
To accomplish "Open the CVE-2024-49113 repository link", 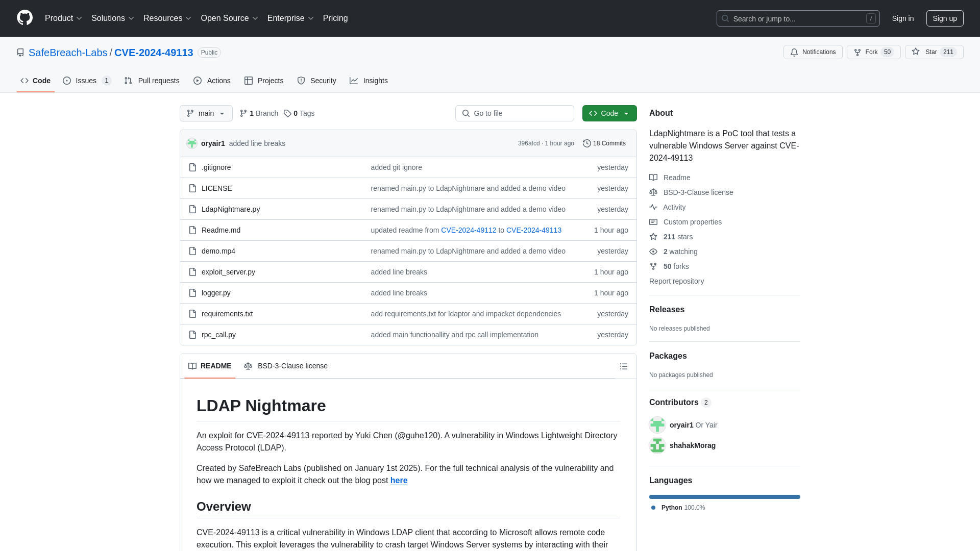I will [x=154, y=53].
